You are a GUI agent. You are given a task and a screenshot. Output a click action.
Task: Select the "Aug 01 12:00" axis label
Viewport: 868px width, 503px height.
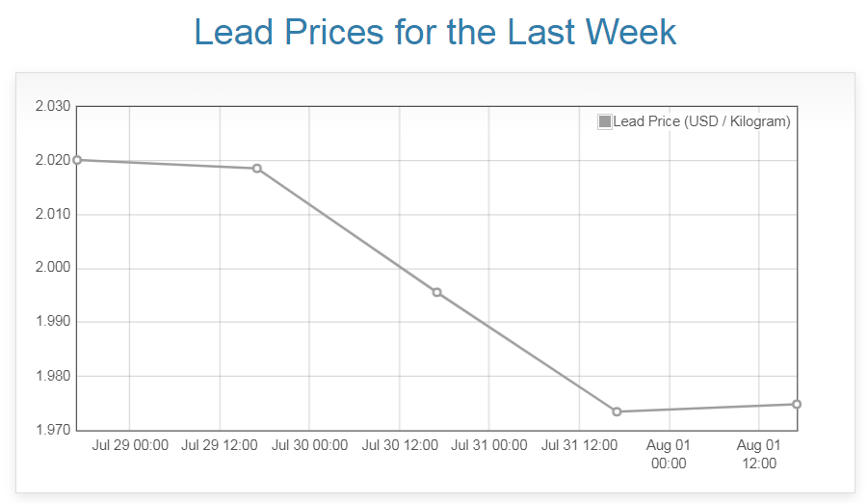[759, 454]
